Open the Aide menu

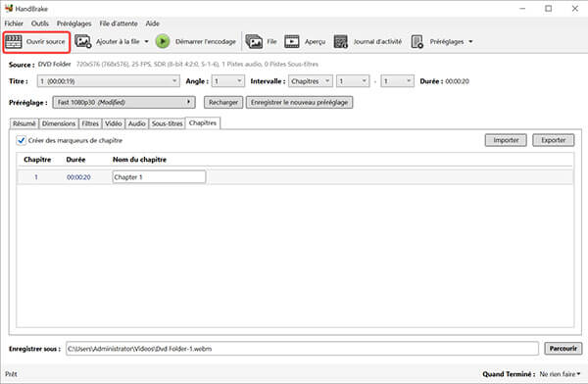(152, 24)
